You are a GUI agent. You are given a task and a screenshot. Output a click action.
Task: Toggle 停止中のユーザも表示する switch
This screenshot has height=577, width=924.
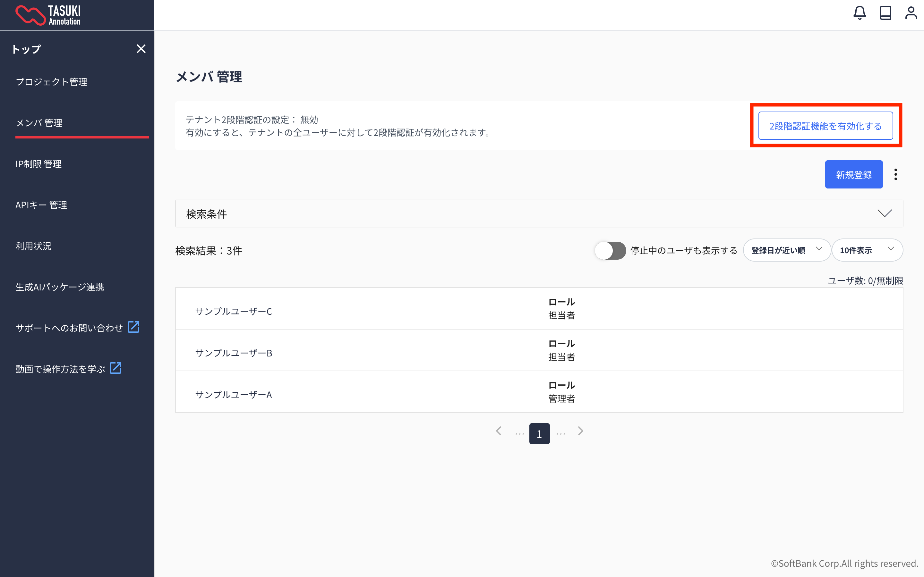610,250
